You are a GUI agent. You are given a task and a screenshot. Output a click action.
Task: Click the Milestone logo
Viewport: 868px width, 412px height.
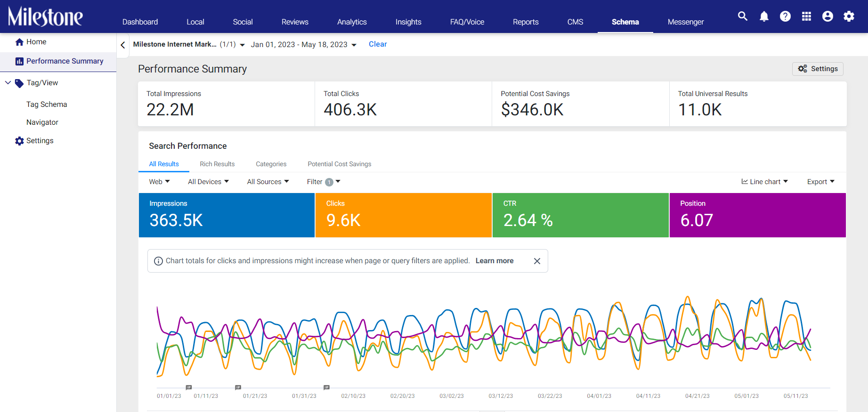tap(45, 16)
